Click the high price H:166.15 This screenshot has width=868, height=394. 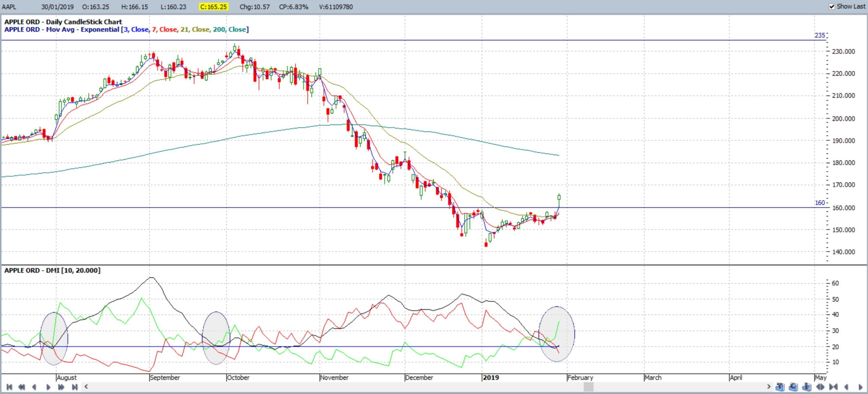[x=135, y=7]
